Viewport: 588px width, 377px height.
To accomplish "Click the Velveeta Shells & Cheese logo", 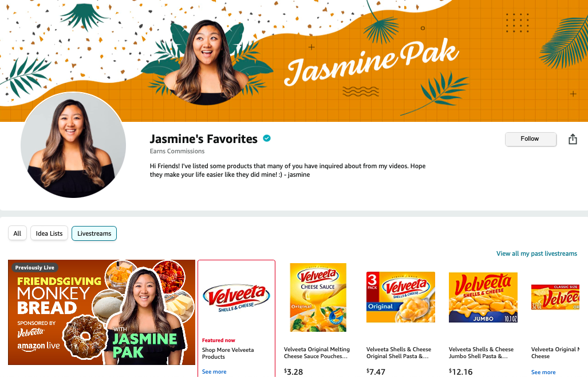I will (236, 298).
